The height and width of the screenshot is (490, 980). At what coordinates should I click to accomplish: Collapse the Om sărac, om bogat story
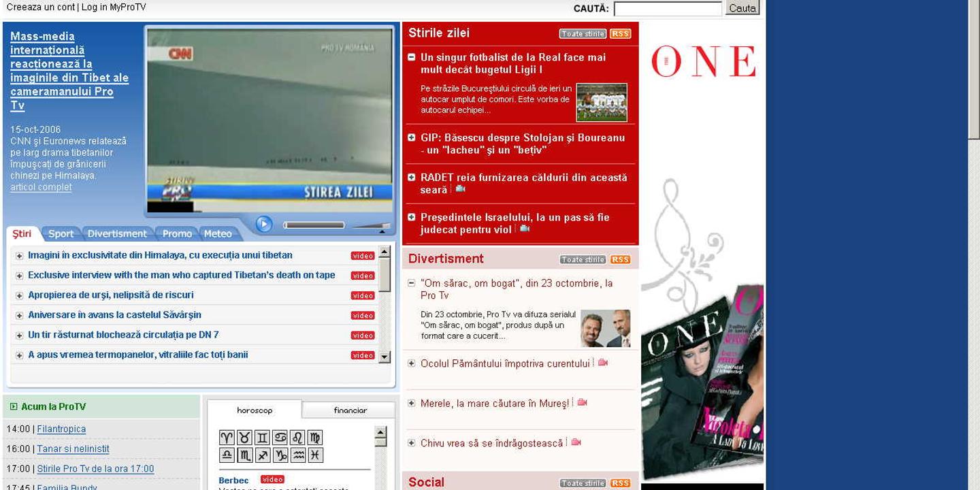[x=411, y=283]
